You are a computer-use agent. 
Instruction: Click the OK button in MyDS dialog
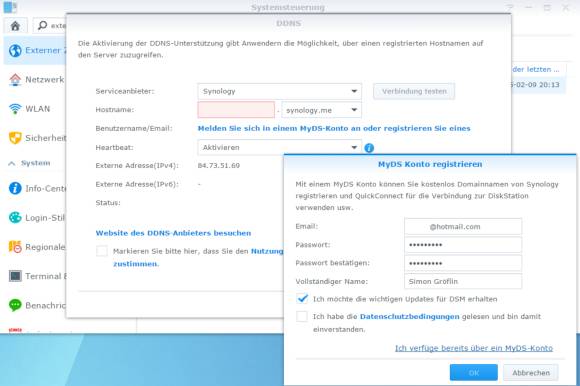coord(473,372)
